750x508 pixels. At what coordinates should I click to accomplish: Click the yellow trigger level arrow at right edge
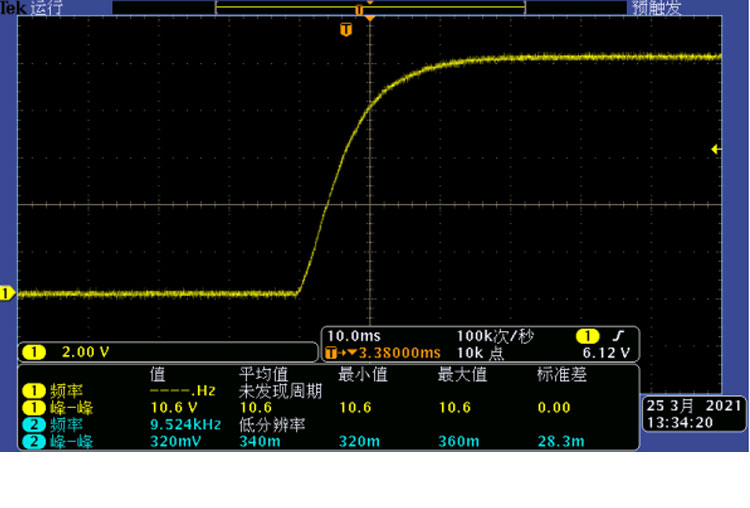click(716, 149)
